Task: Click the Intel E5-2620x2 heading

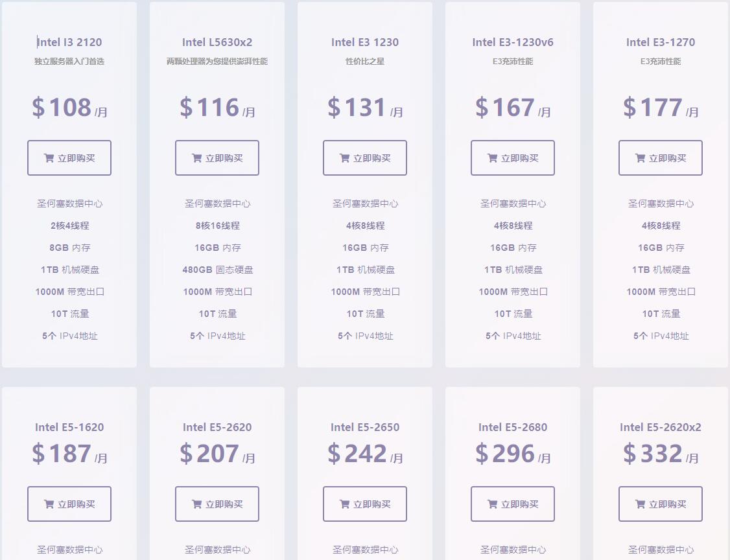Action: click(661, 427)
